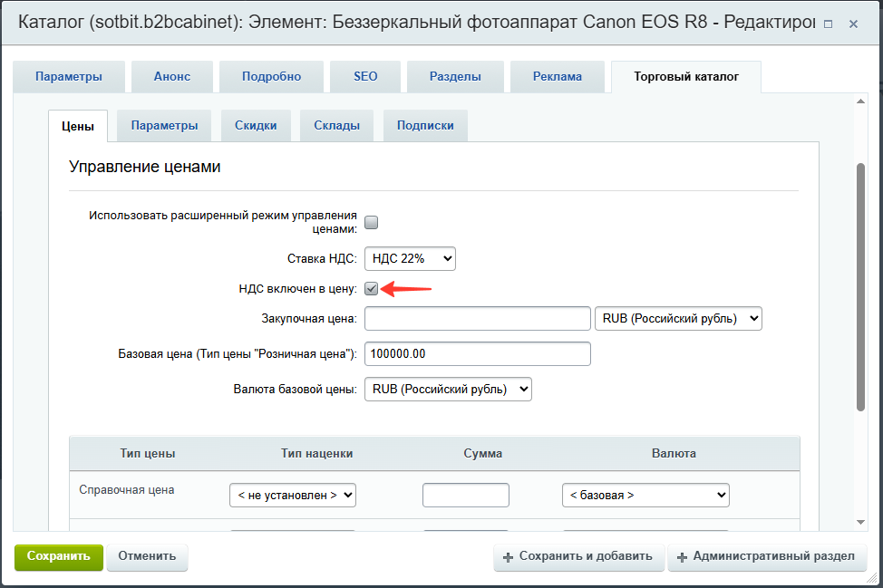Select the "Цены" sub-tab
Viewport: 883px width, 588px height.
78,126
